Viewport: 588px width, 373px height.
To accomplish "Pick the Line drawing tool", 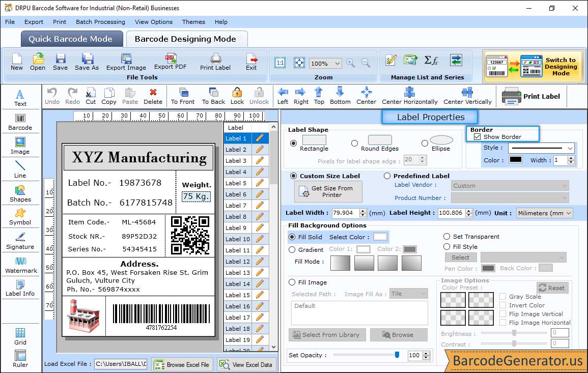I will click(x=20, y=169).
